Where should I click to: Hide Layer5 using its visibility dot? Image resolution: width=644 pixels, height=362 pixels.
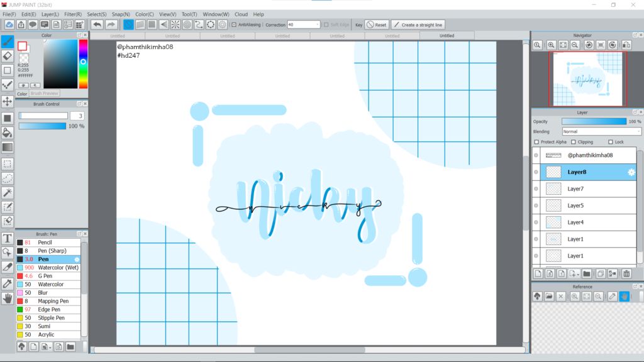536,206
